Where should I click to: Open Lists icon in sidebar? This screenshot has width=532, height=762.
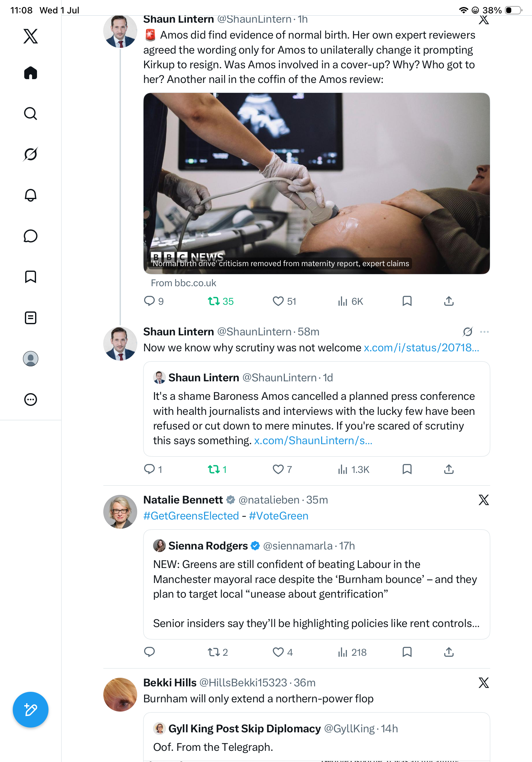pos(31,317)
